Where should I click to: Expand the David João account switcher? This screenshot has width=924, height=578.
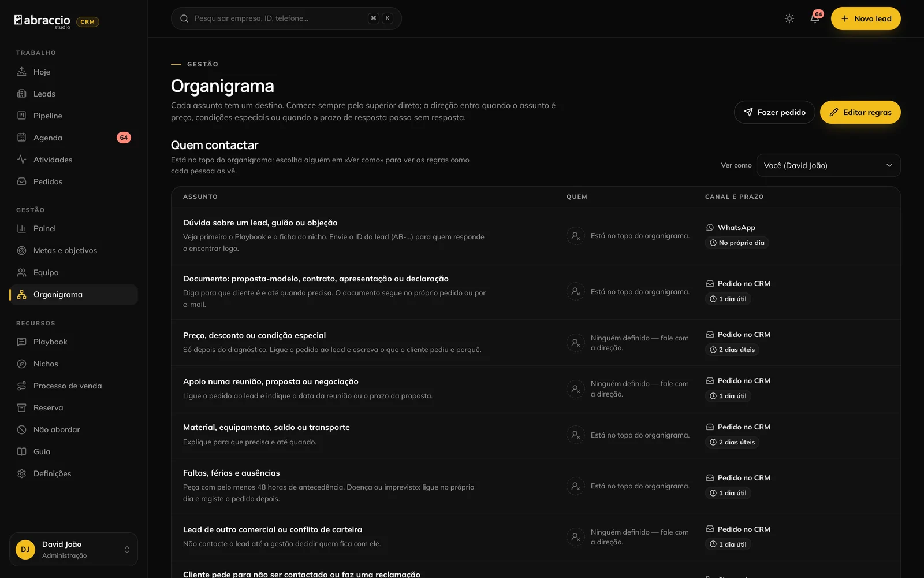click(x=73, y=549)
